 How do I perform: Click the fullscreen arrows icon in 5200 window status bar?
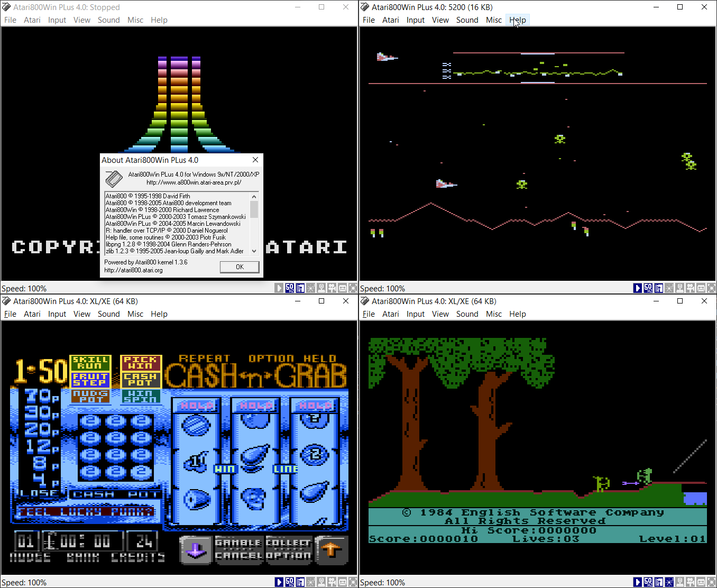pyautogui.click(x=712, y=288)
